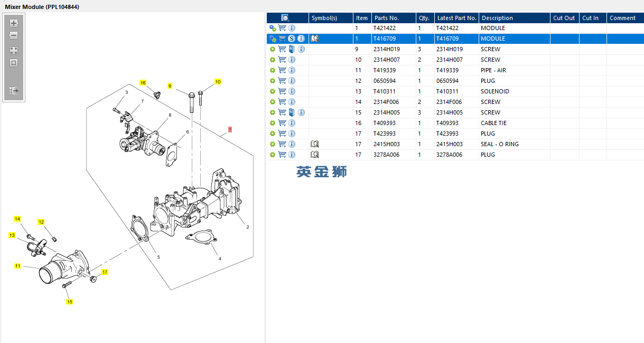Select latest part number T423993 cell

456,134
